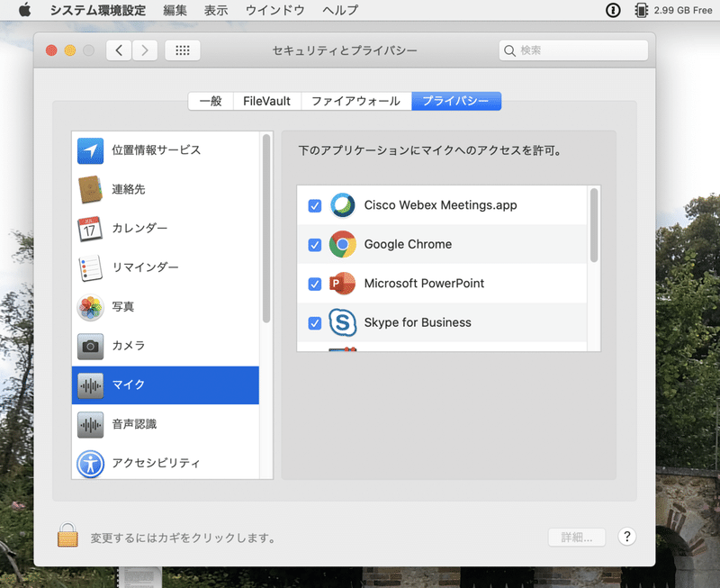Click the 写真 label
720x588 pixels.
(123, 306)
